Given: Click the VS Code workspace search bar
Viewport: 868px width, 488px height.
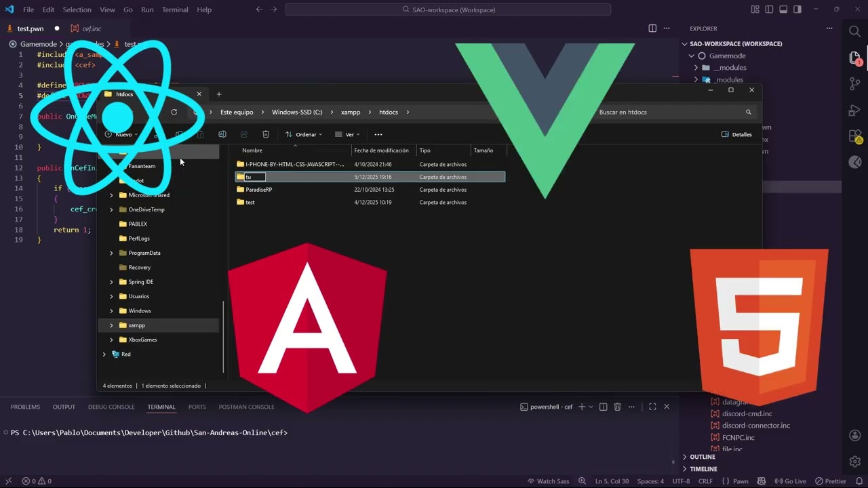Looking at the screenshot, I should point(448,9).
